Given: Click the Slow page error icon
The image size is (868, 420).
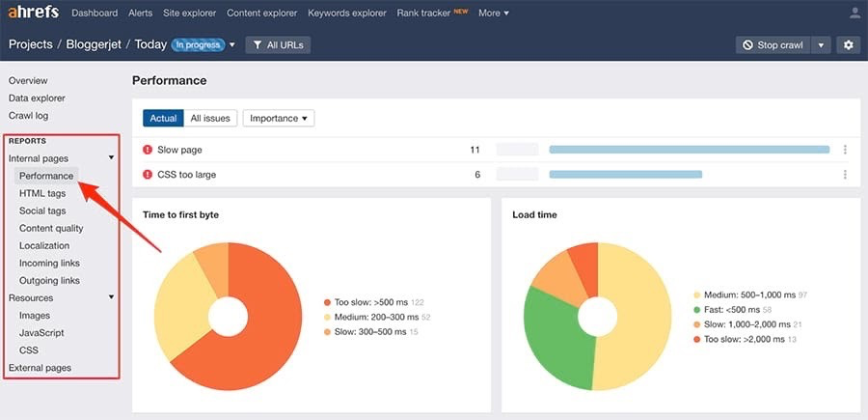Looking at the screenshot, I should point(148,150).
